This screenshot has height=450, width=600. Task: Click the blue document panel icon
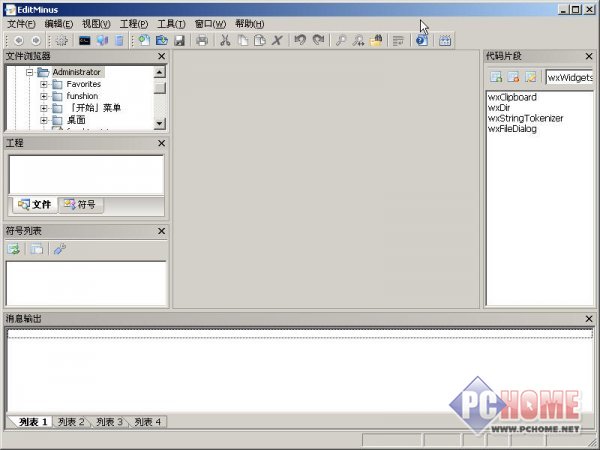(120, 40)
